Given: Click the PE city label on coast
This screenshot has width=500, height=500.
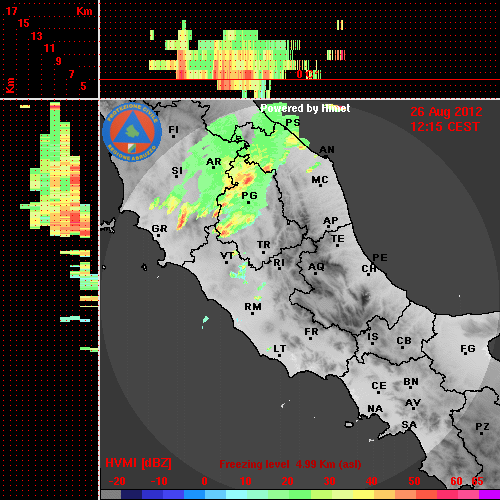Looking at the screenshot, I should (380, 257).
